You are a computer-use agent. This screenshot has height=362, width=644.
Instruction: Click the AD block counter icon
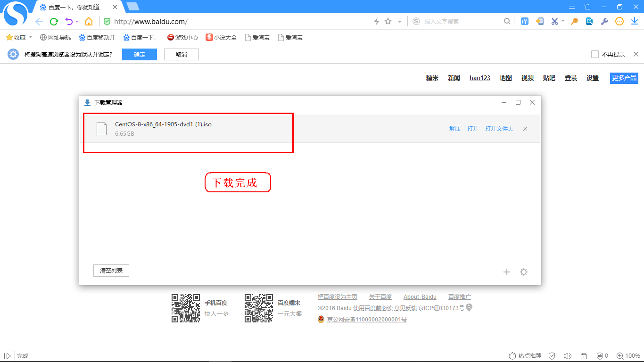603,356
